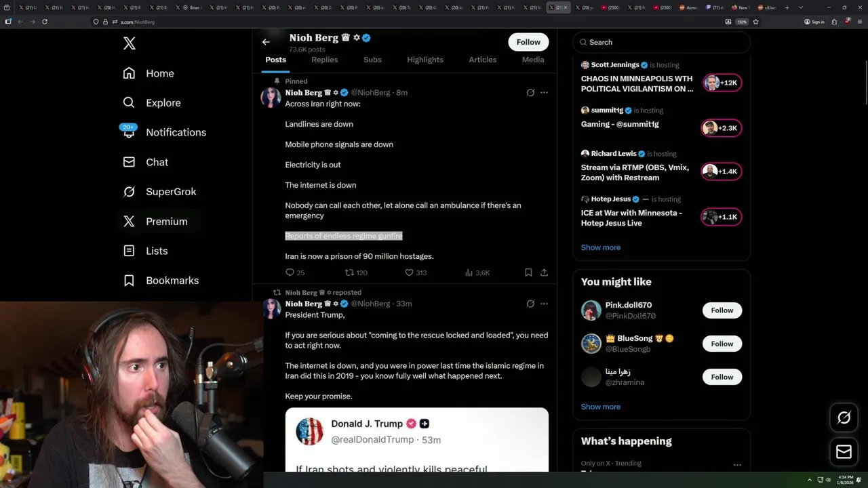868x488 pixels.
Task: Click the 33m timestamp on reposted post
Action: (404, 304)
